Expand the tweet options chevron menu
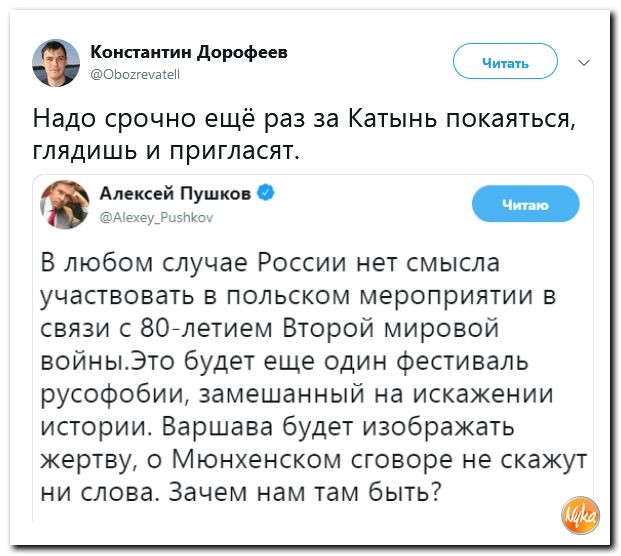Viewport: 621px width, 556px height. tap(584, 62)
